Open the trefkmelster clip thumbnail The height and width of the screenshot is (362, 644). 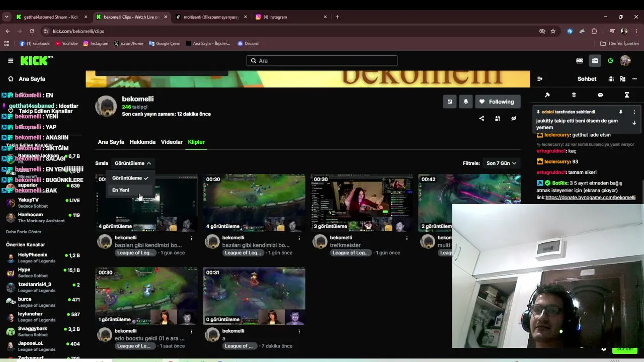362,203
